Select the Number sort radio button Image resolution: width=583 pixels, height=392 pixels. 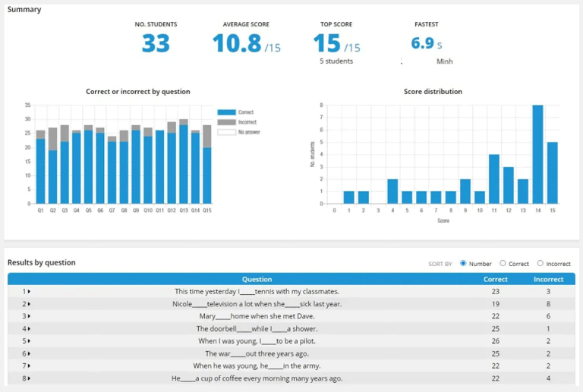463,264
